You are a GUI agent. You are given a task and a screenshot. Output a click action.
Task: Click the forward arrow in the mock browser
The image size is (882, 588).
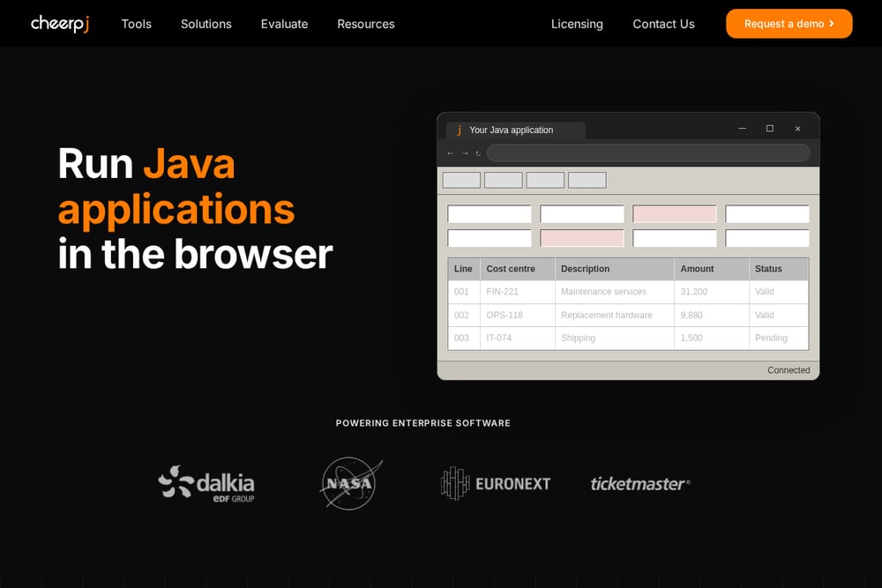(x=465, y=153)
